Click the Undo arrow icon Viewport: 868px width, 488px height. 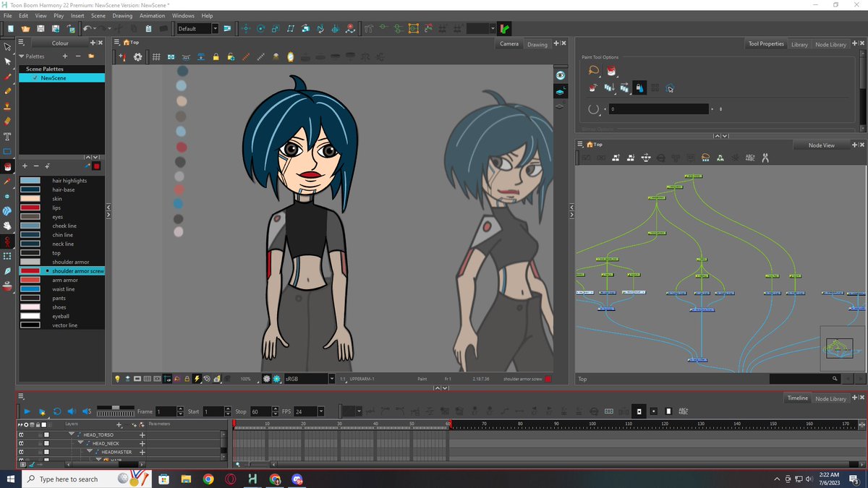click(87, 28)
